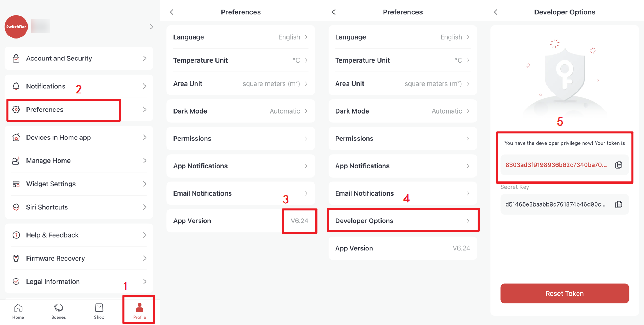Click the Reset Token button
This screenshot has height=325, width=644.
pyautogui.click(x=565, y=293)
